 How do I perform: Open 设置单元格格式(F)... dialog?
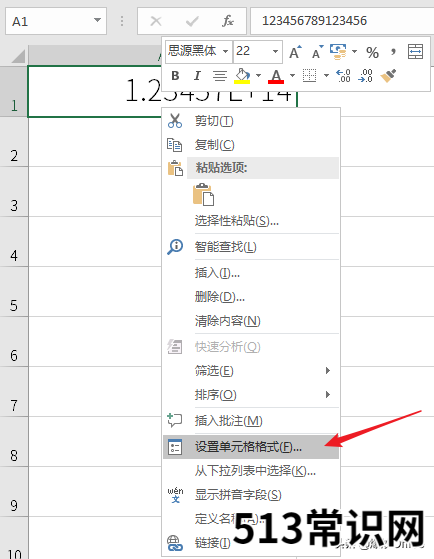click(251, 447)
